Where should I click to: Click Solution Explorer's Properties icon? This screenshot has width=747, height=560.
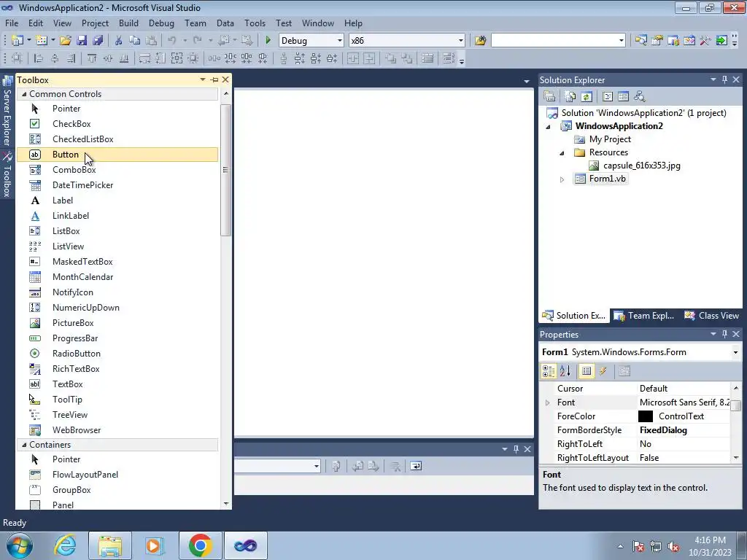(x=549, y=97)
